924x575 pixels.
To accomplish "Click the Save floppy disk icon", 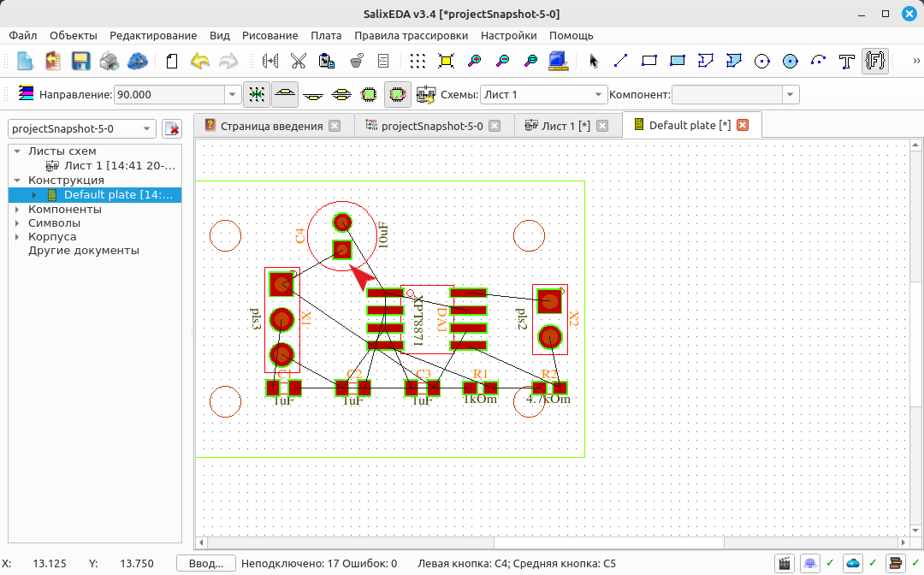I will pyautogui.click(x=80, y=61).
